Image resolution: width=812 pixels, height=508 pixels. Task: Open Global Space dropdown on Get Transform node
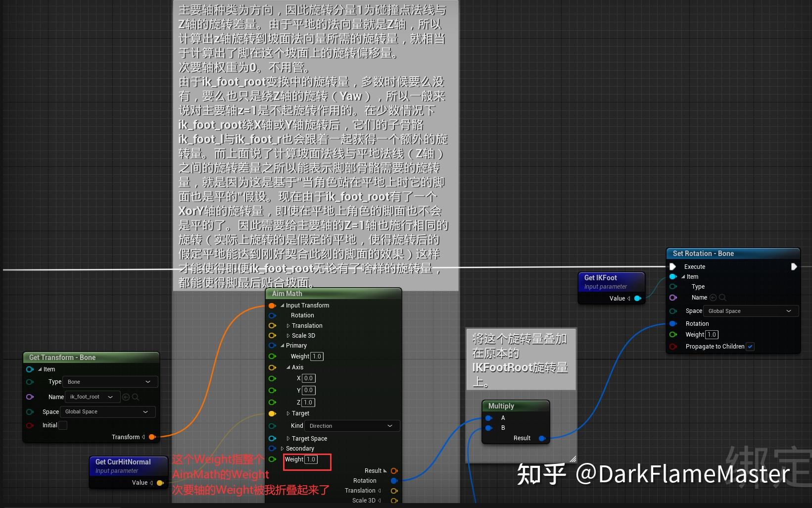107,411
